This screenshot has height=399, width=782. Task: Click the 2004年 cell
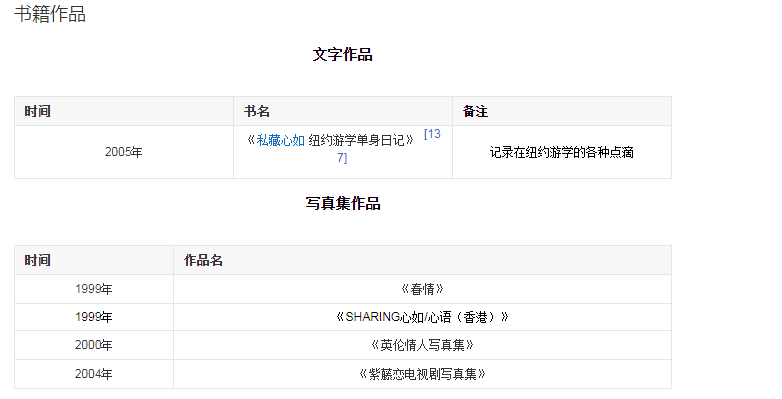click(x=94, y=374)
